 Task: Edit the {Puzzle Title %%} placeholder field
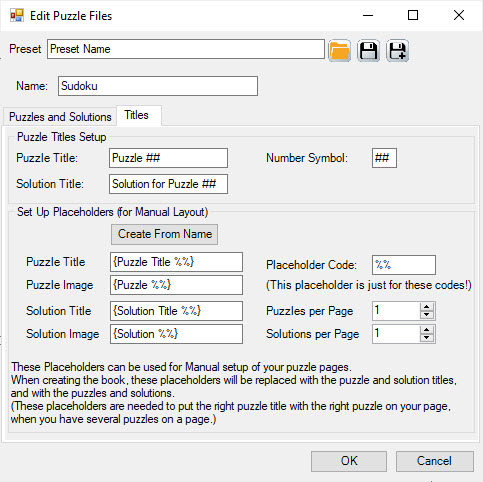click(x=176, y=262)
